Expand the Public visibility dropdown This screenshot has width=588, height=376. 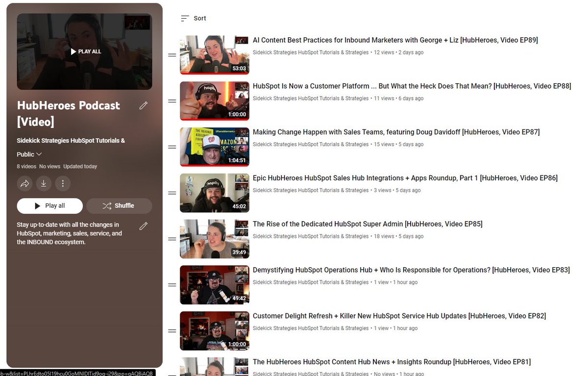(x=29, y=154)
